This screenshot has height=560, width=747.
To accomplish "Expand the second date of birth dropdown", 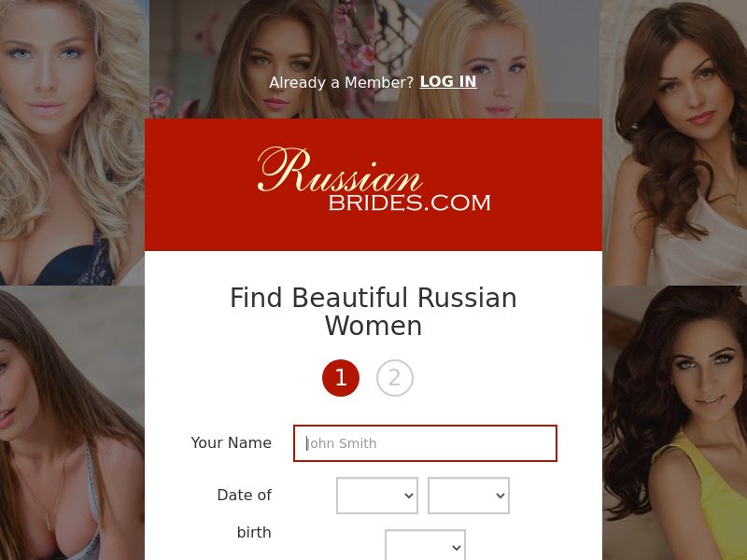I will tap(469, 496).
